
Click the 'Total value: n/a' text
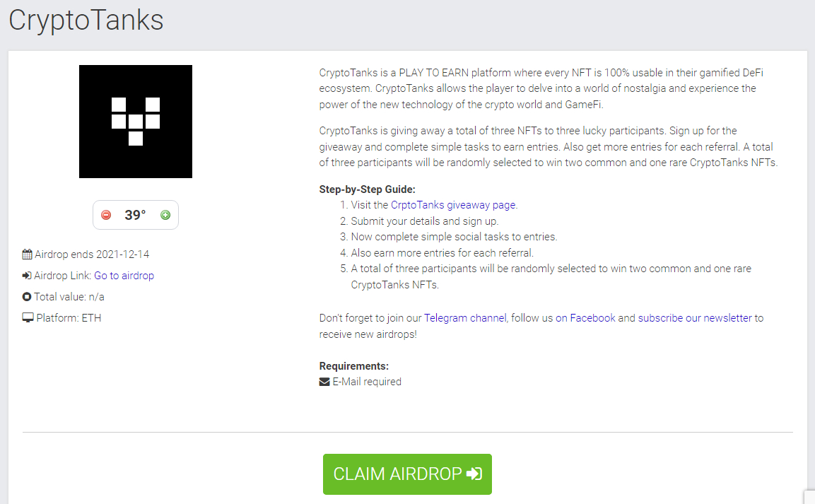point(69,297)
